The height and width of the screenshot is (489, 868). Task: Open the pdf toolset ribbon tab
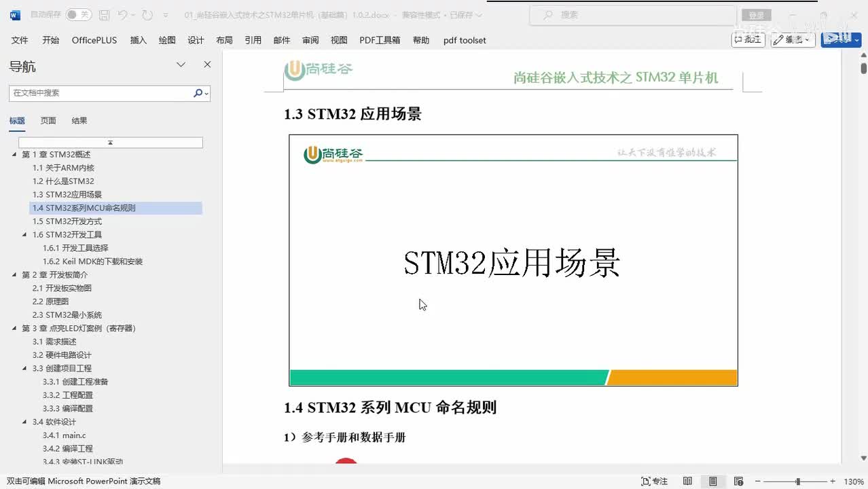point(465,40)
